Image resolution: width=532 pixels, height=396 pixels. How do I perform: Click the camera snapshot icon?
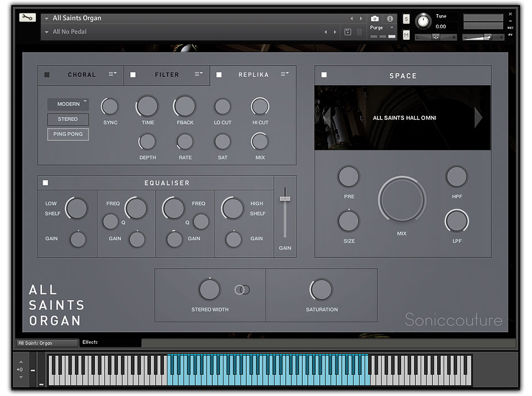[x=375, y=19]
